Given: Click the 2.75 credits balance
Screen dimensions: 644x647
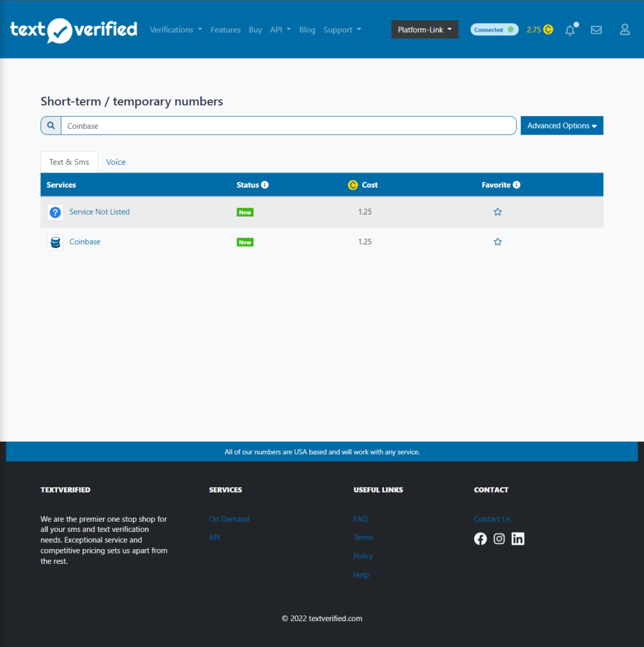Looking at the screenshot, I should coord(533,30).
